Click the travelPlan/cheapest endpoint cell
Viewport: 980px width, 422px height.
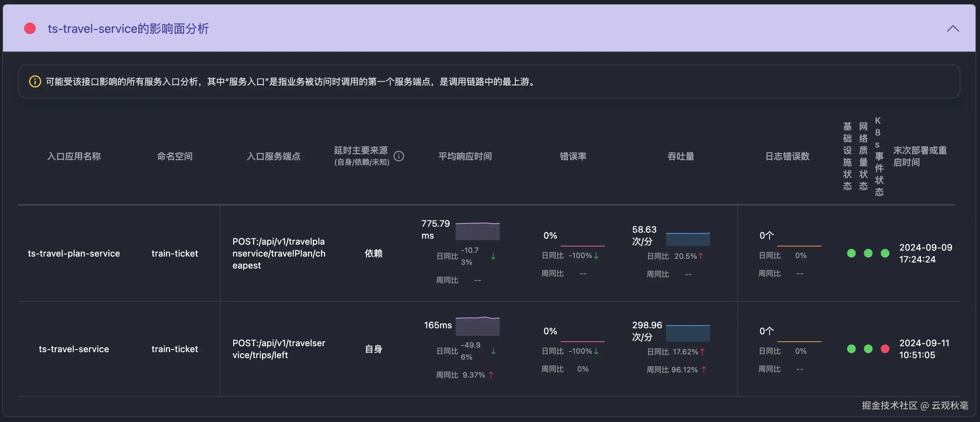(279, 254)
